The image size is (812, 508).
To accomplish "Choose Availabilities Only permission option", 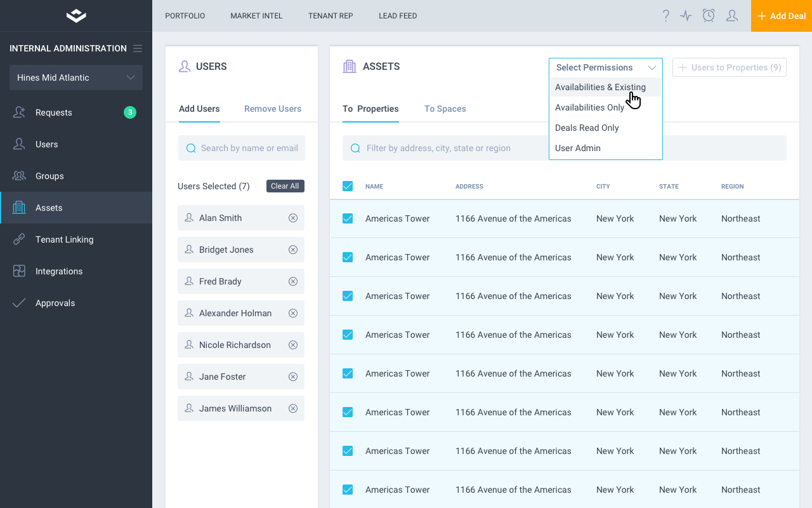I will point(589,107).
